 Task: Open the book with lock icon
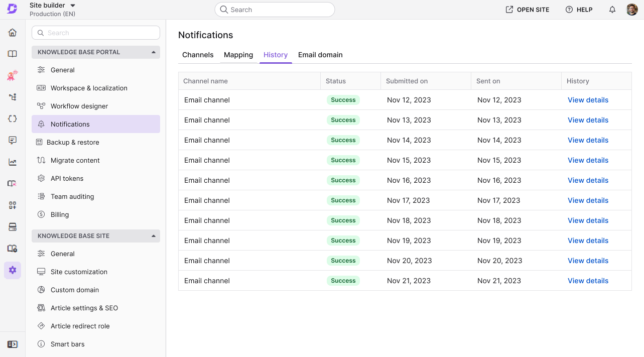13,249
